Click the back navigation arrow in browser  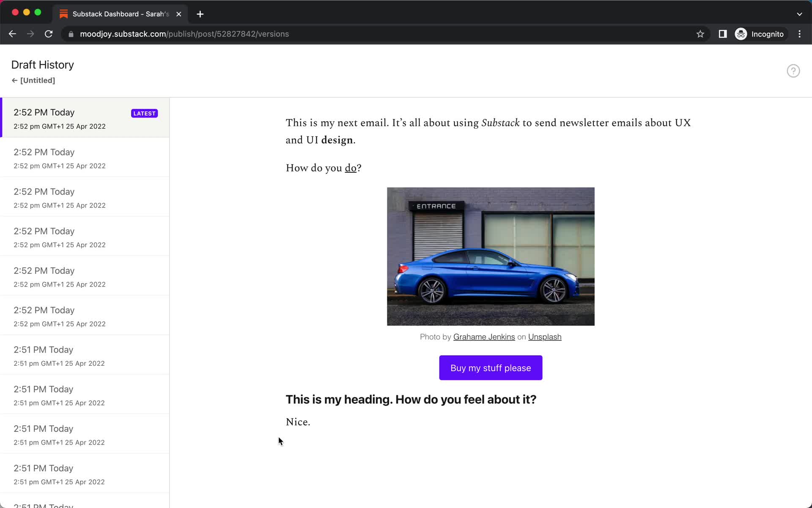12,34
